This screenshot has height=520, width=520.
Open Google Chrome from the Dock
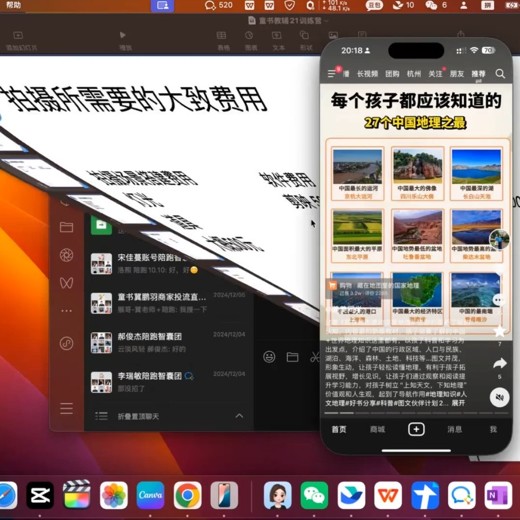(187, 495)
